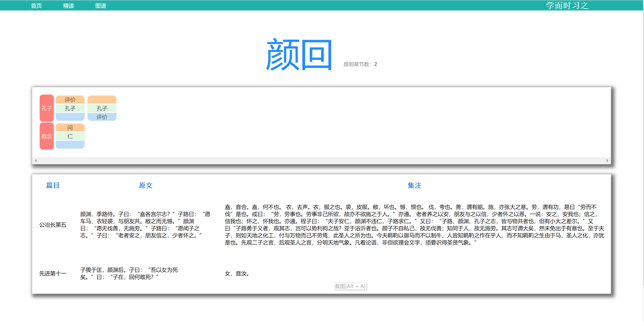Click the green 孔子 cell under the orange 评价
The width and height of the screenshot is (644, 322).
point(70,108)
